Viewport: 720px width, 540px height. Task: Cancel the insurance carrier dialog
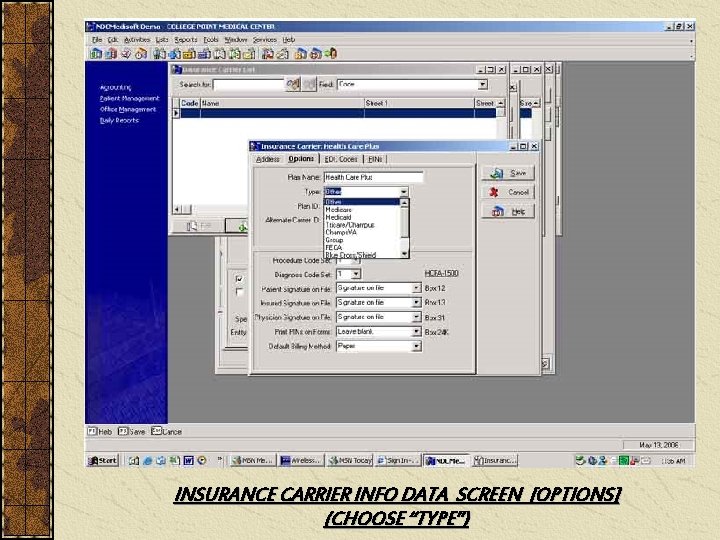pos(508,192)
